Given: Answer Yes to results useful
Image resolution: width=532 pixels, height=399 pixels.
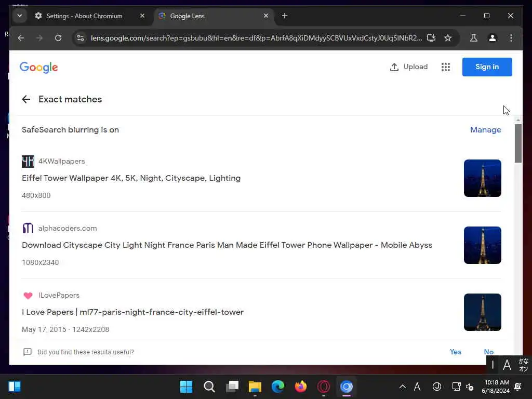Looking at the screenshot, I should (x=455, y=352).
